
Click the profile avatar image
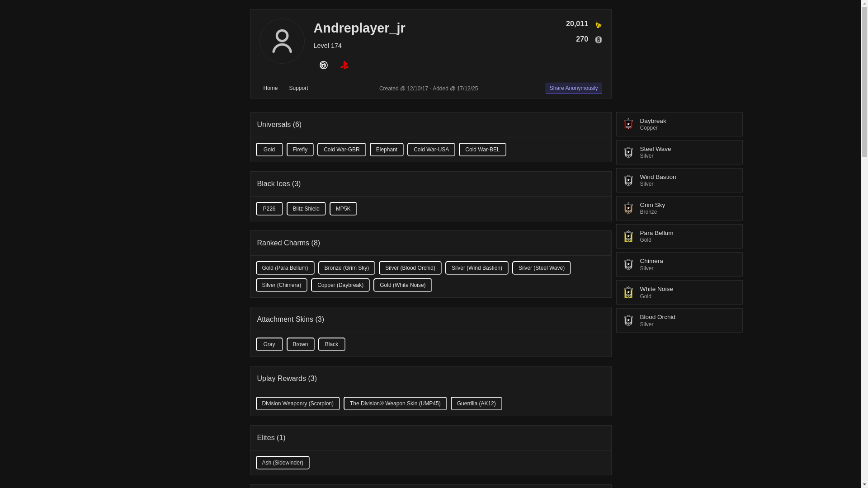coord(282,41)
